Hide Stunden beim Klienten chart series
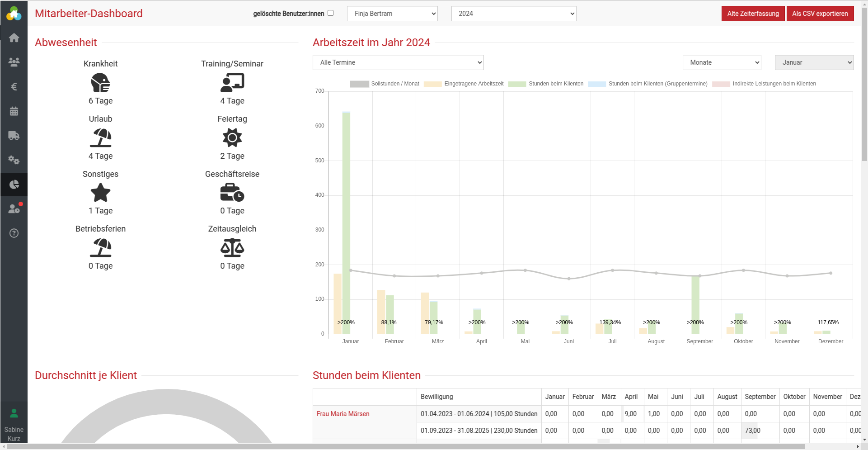This screenshot has height=450, width=868. tap(555, 84)
